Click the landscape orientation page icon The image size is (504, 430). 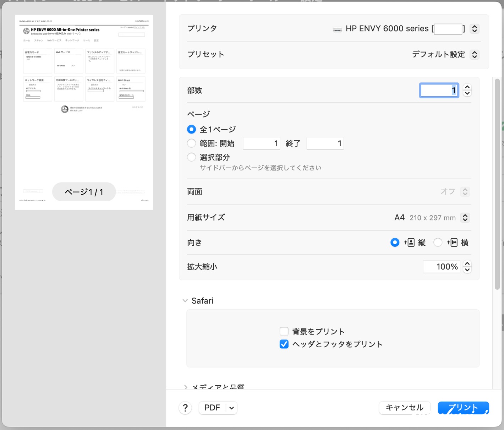click(x=452, y=243)
